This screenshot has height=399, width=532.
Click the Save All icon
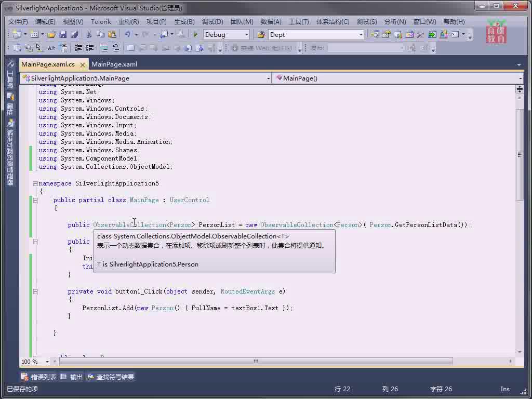pyautogui.click(x=74, y=34)
